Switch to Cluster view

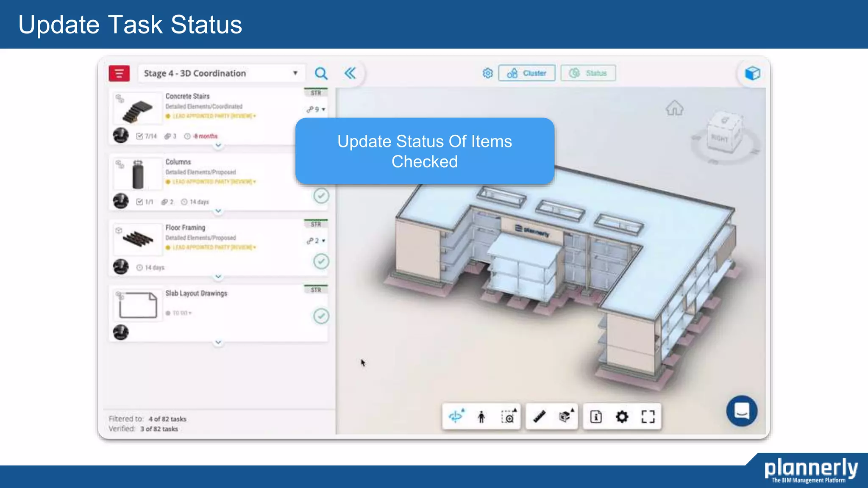527,73
